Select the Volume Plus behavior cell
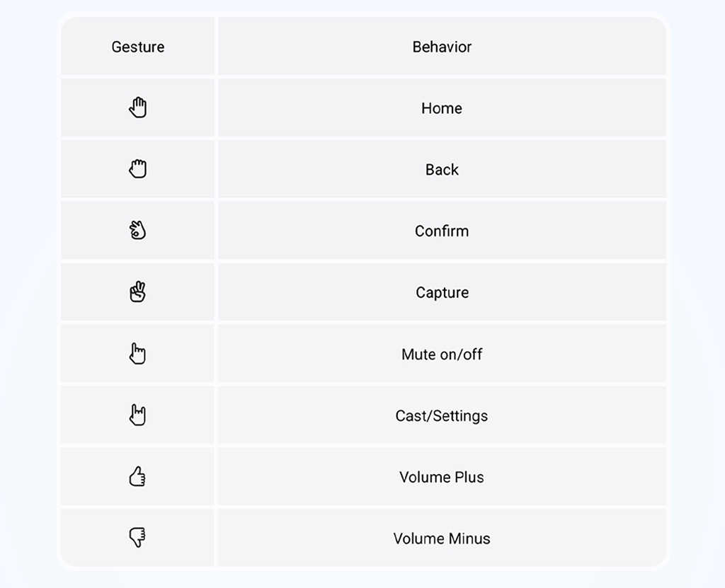Viewport: 725px width, 588px height. (x=442, y=477)
